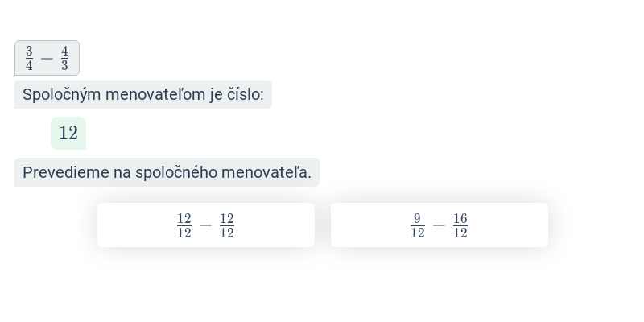Click the 'Prevedieme na spoločného menovateľa.' step text
The height and width of the screenshot is (322, 644).
167,172
